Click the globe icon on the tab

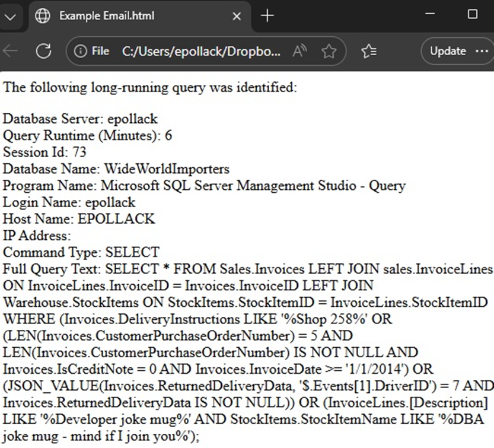tap(42, 17)
